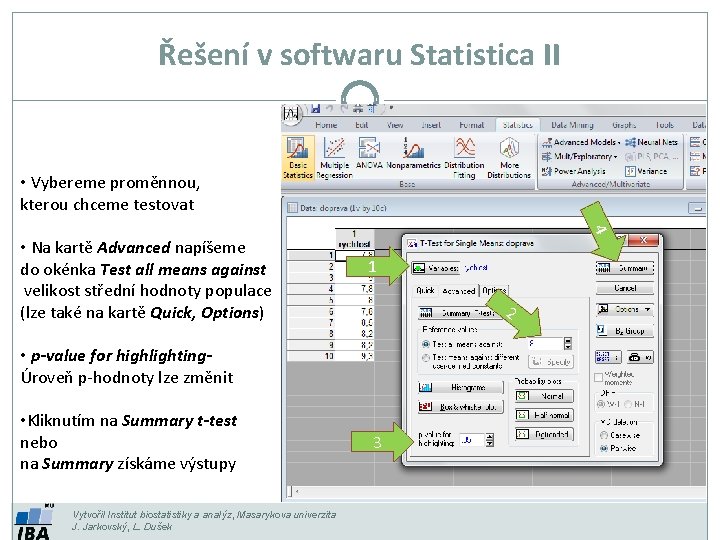Select W-1 DF option
The height and width of the screenshot is (540, 720).
[600, 404]
